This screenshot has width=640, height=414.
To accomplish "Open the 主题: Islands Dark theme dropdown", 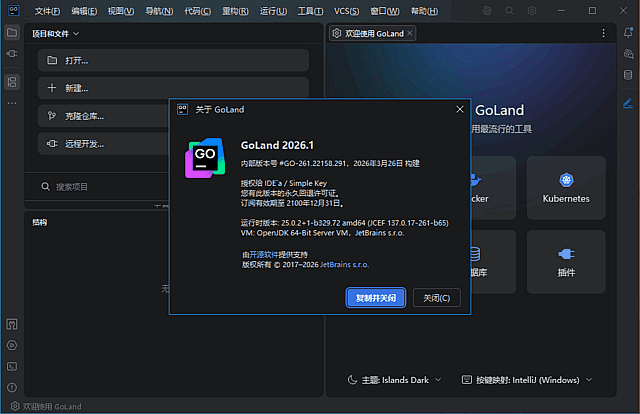I will click(x=393, y=380).
